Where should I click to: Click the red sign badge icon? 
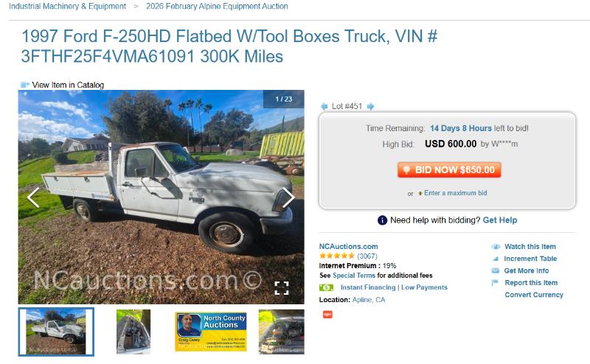coord(327,315)
